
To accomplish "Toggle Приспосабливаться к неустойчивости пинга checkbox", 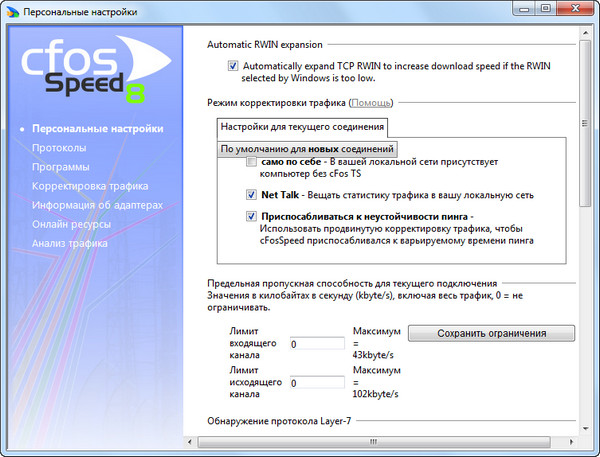I will [x=252, y=216].
